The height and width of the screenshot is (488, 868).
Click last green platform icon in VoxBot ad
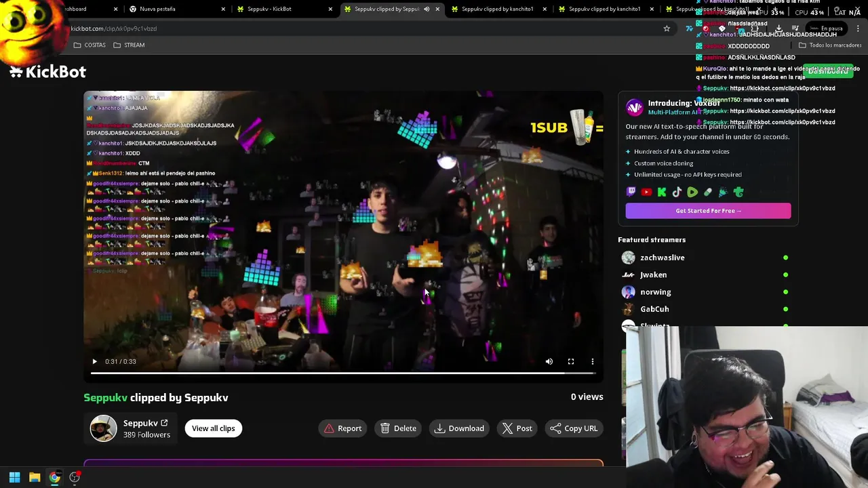pos(738,192)
